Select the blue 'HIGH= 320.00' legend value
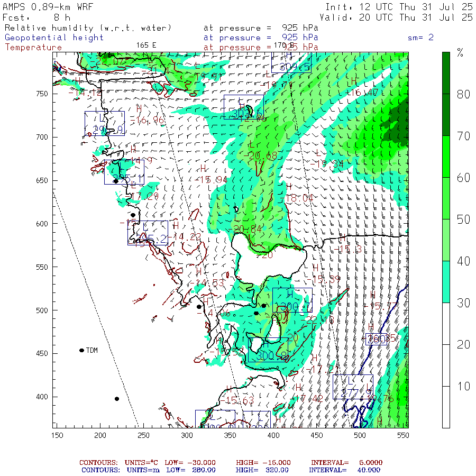Image resolution: width=476 pixels, height=476 pixels. click(262, 470)
